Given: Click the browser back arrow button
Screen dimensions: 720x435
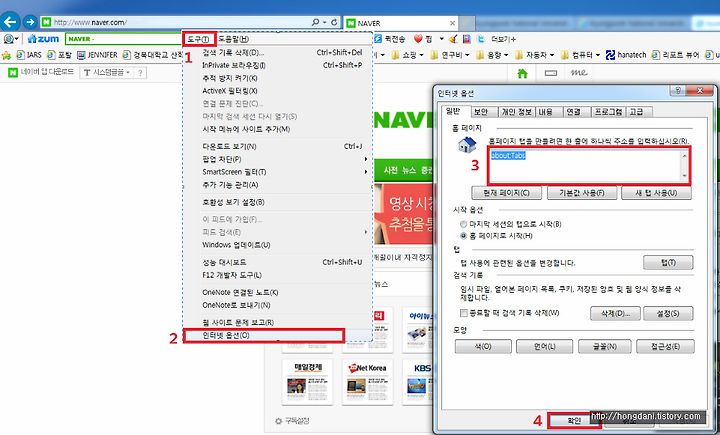Looking at the screenshot, I should tap(10, 22).
